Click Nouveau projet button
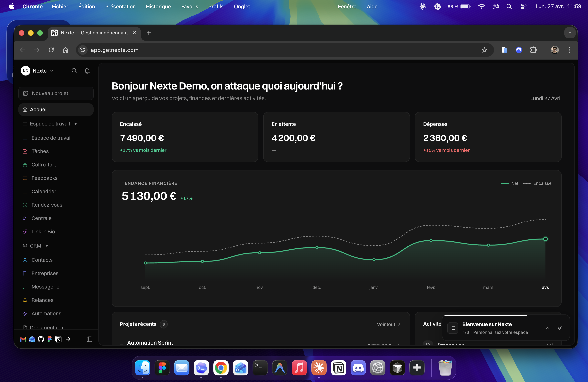The image size is (588, 382). (x=56, y=93)
